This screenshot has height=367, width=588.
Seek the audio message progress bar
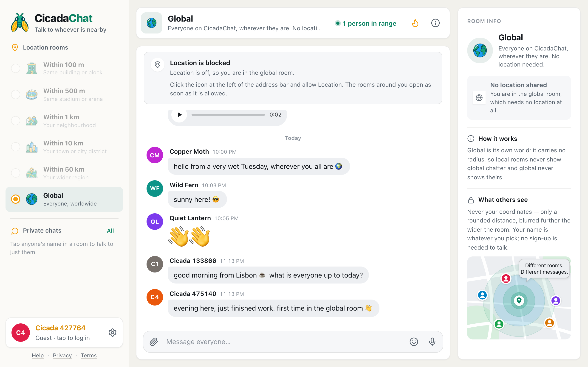228,114
